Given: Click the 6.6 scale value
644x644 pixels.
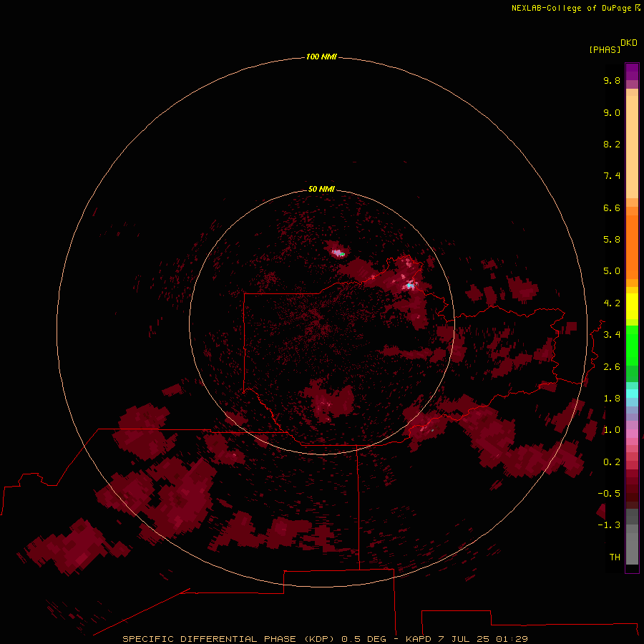Looking at the screenshot, I should point(612,208).
